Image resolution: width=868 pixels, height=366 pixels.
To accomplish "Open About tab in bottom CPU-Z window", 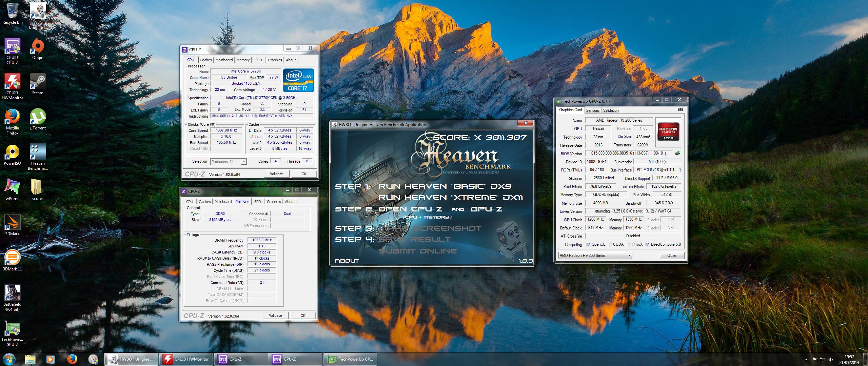I will point(290,202).
